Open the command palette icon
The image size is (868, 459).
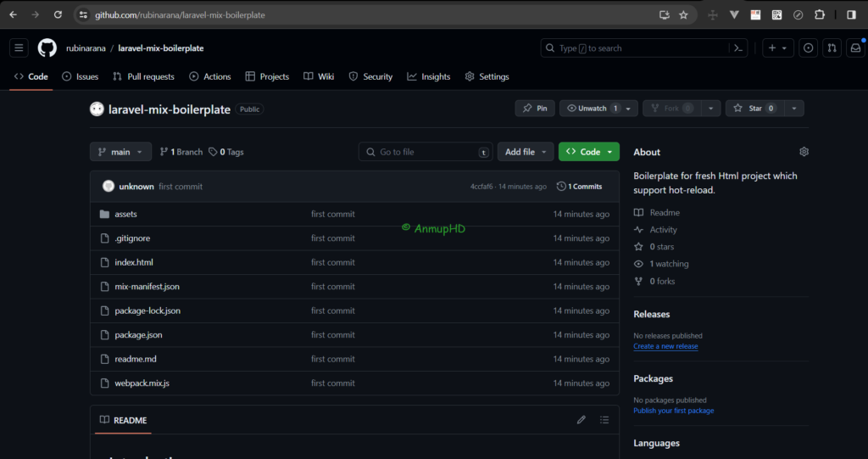(x=738, y=48)
